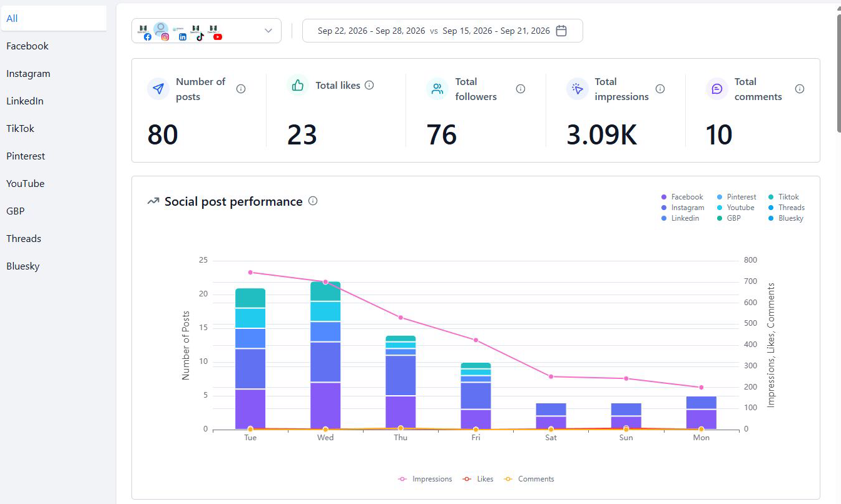
Task: Toggle Impressions line in bottom legend
Action: point(425,479)
